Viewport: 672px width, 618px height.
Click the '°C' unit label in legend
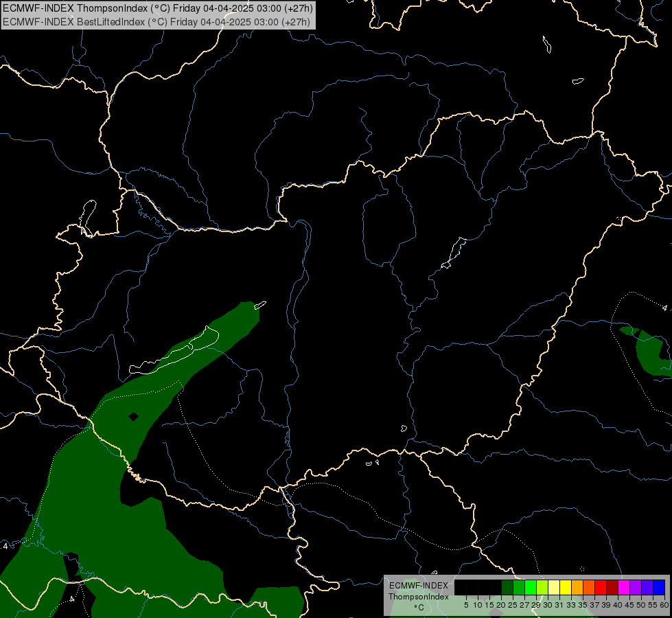tap(419, 607)
